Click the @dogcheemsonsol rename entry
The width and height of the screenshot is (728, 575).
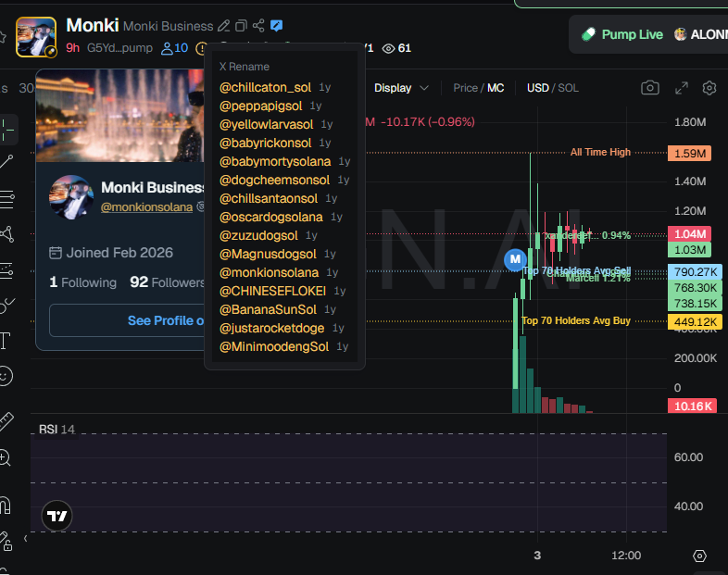274,180
